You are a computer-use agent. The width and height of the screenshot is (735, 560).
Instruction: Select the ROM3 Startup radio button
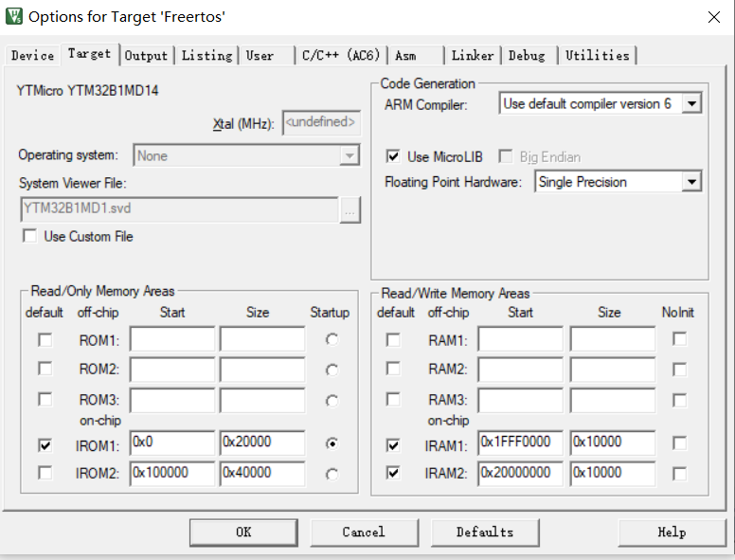coord(332,401)
